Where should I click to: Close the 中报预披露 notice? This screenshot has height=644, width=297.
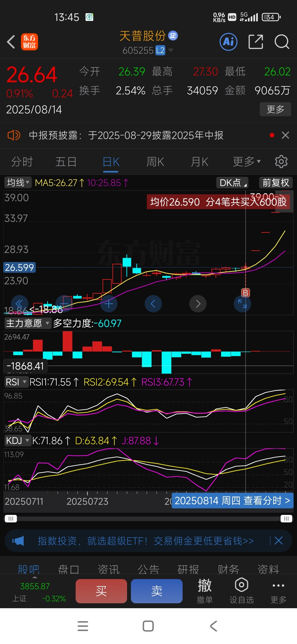[285, 135]
